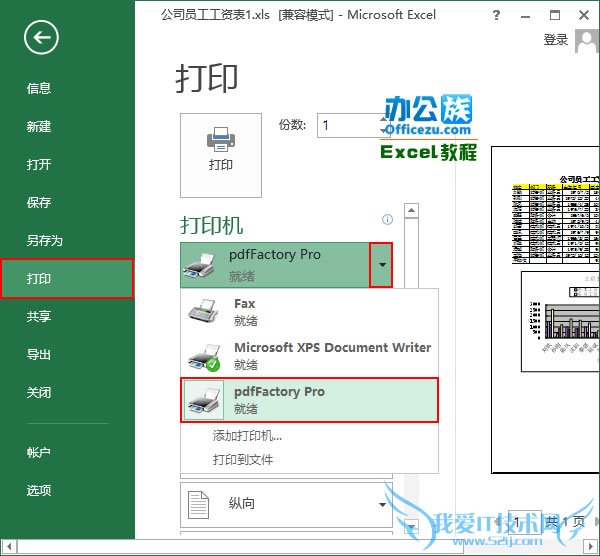Image resolution: width=600 pixels, height=556 pixels.
Task: Increase copies with the up spinner
Action: 383,119
